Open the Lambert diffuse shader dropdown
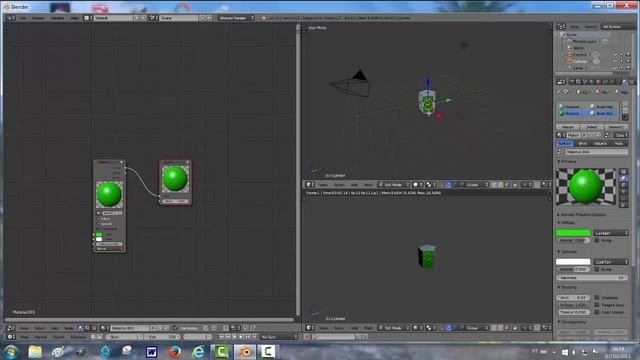Viewport: 640px width, 360px height. [611, 233]
